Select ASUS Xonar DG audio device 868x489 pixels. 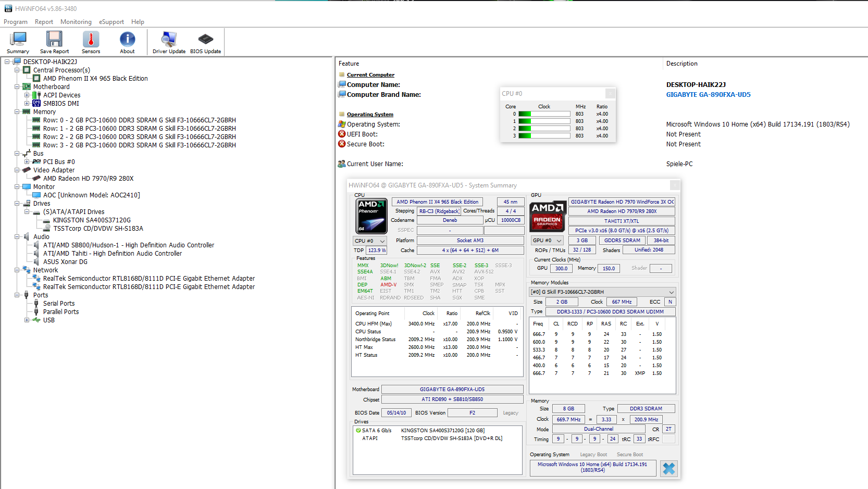(x=65, y=262)
